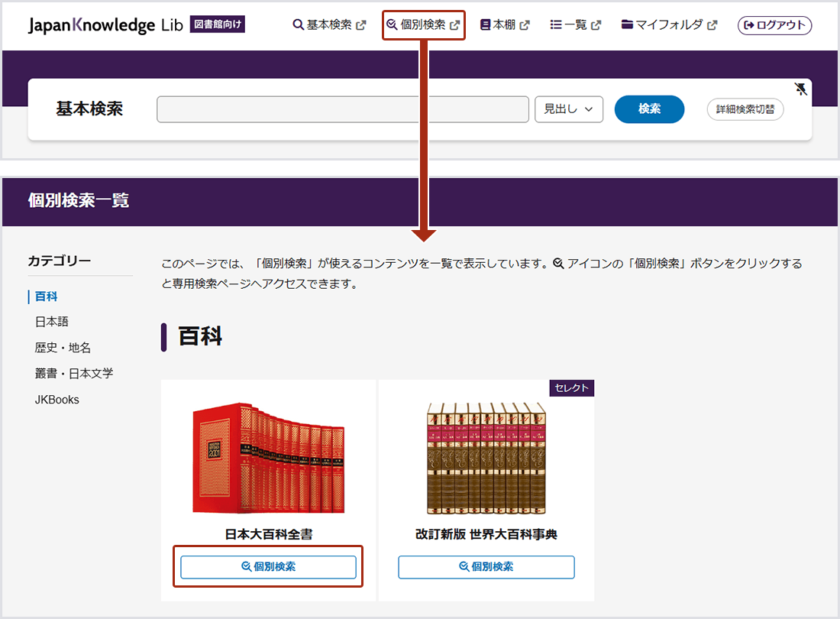The width and height of the screenshot is (840, 619).
Task: Expand the 見出し dropdown
Action: 569,109
